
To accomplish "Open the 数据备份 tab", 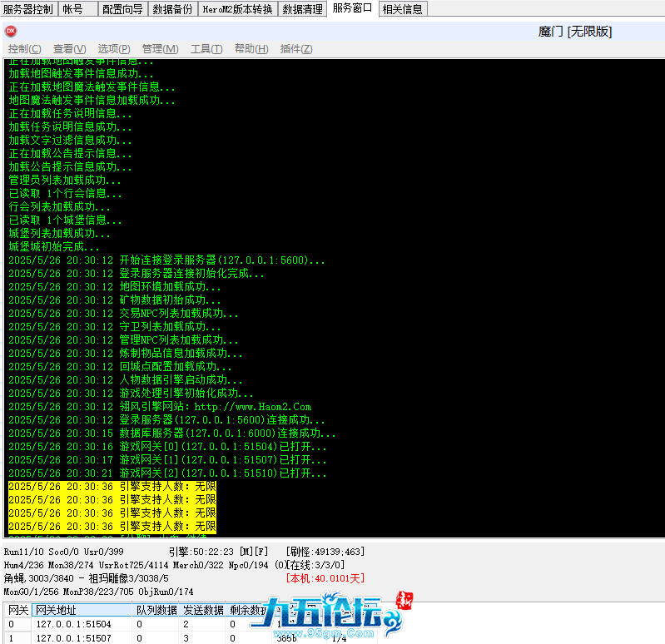I will pyautogui.click(x=172, y=9).
